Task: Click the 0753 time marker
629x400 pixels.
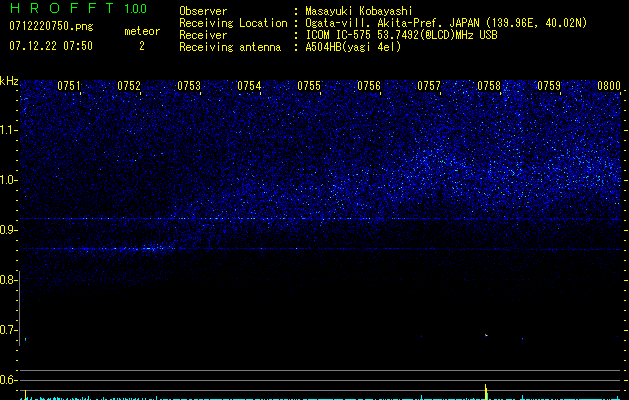Action: coord(189,86)
